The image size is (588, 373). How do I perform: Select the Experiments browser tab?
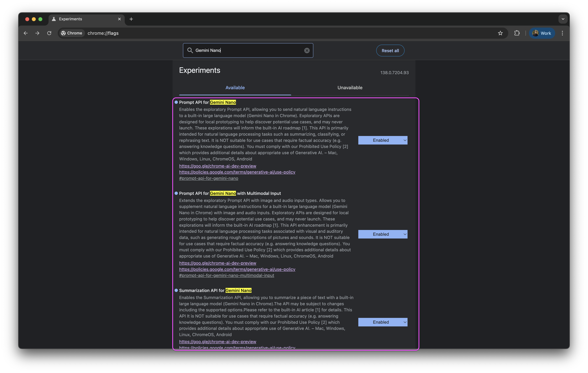tap(86, 19)
